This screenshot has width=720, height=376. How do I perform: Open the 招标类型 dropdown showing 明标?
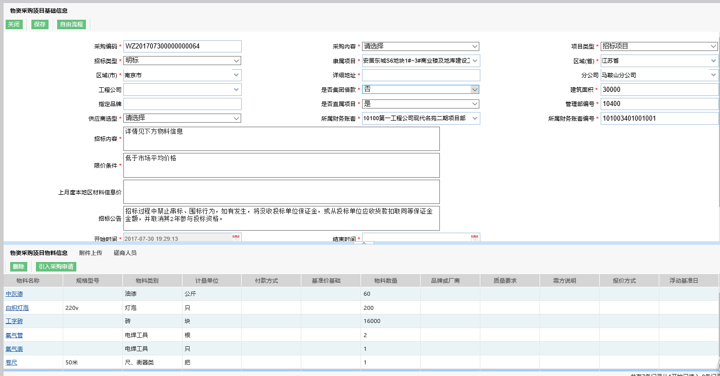click(x=236, y=61)
